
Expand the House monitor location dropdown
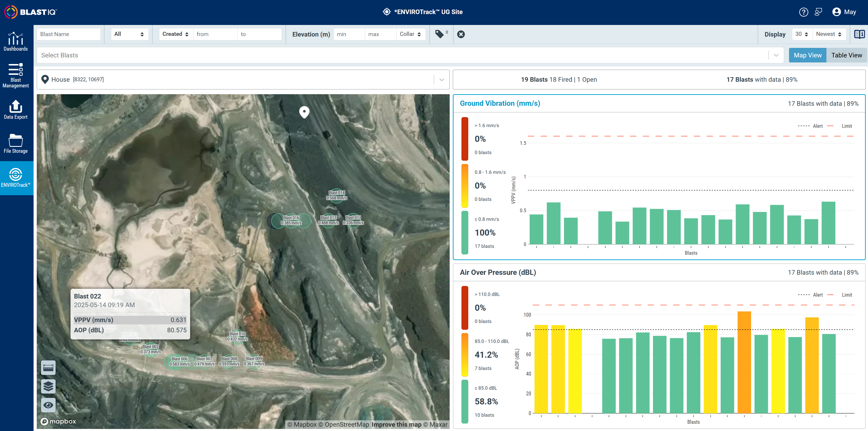(x=442, y=79)
